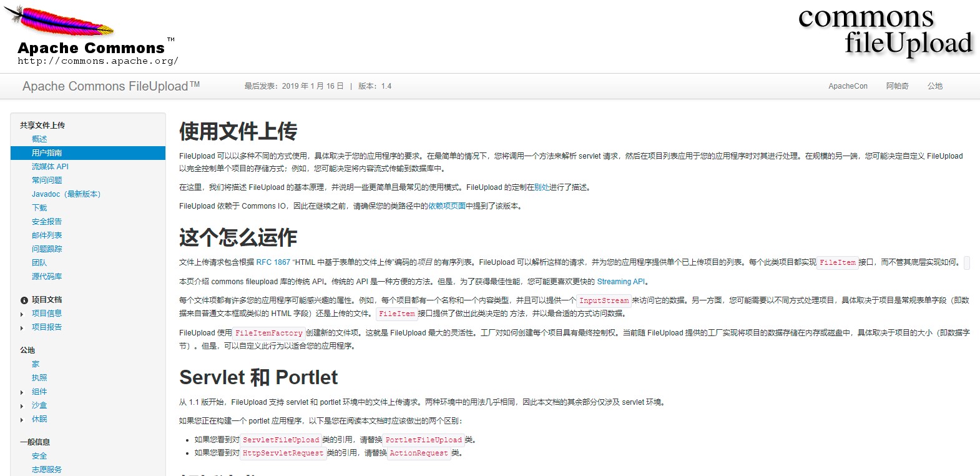
Task: Follow the Streaming API link in the text
Action: (621, 282)
